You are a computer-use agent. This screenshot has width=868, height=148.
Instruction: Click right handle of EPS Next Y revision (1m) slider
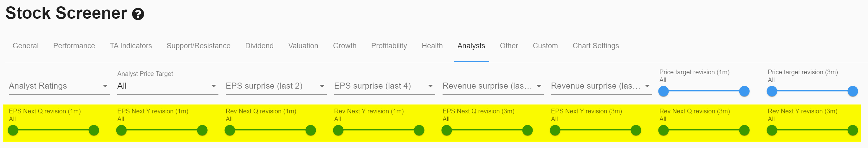(202, 131)
